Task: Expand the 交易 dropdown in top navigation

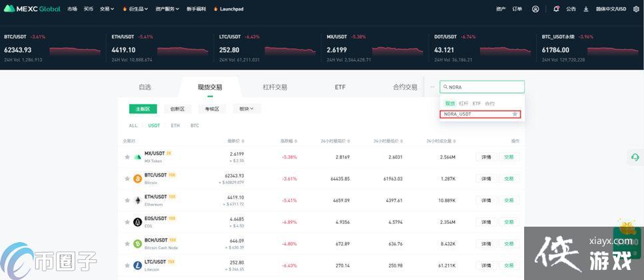Action: pyautogui.click(x=107, y=9)
